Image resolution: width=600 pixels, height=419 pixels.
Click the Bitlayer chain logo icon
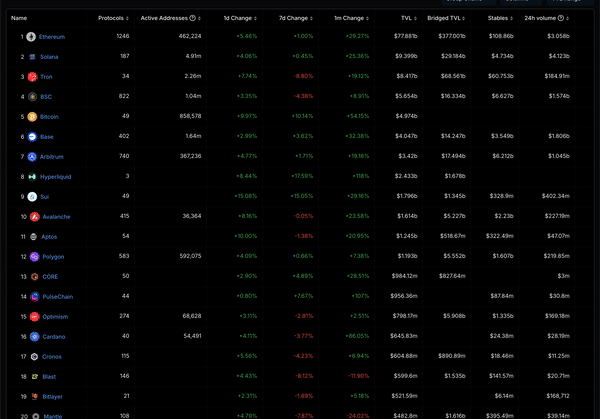[x=35, y=396]
